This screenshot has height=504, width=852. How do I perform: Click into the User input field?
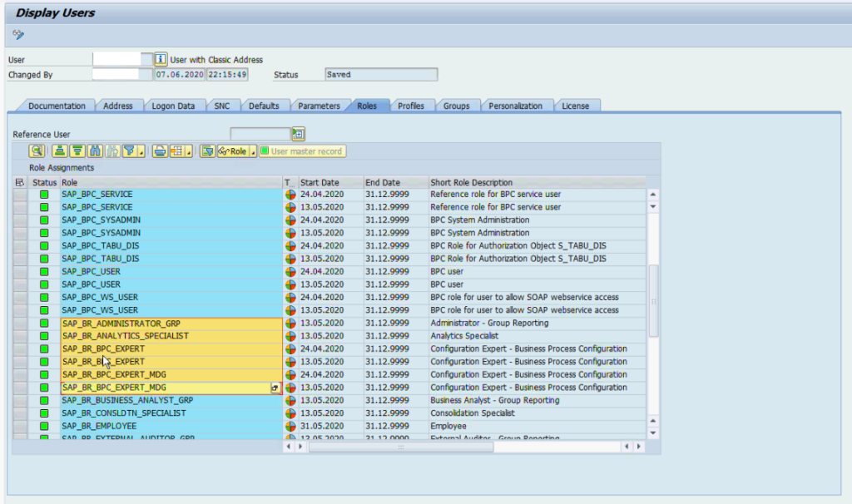click(122, 59)
